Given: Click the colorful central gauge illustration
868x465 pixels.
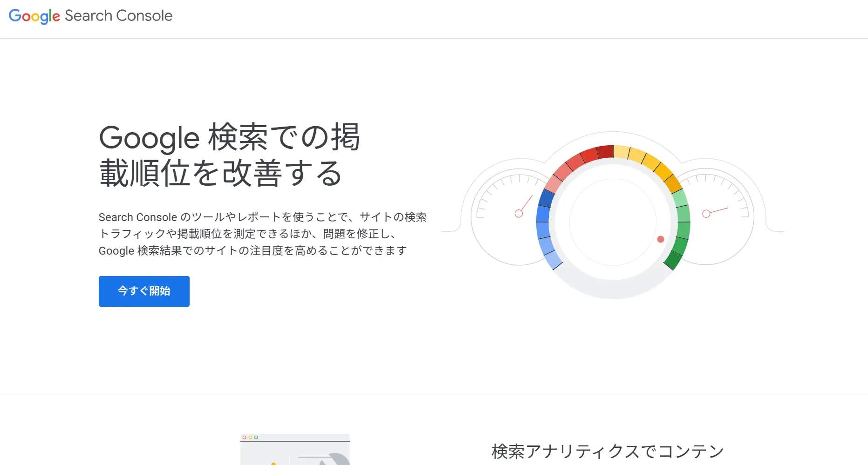Looking at the screenshot, I should 613,222.
